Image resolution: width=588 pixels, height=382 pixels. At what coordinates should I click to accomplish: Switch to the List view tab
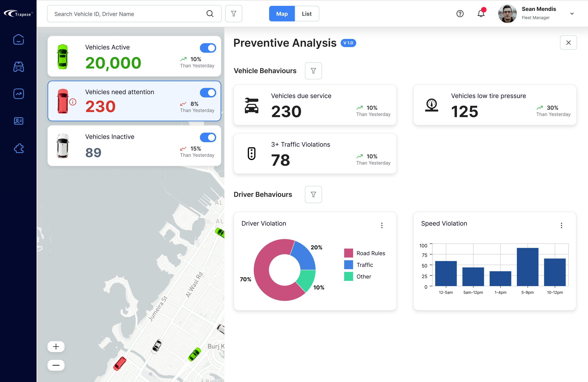click(x=307, y=14)
